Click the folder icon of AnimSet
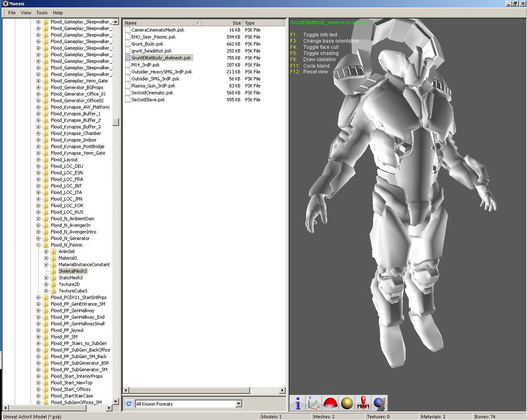This screenshot has height=420, width=527. [x=54, y=251]
